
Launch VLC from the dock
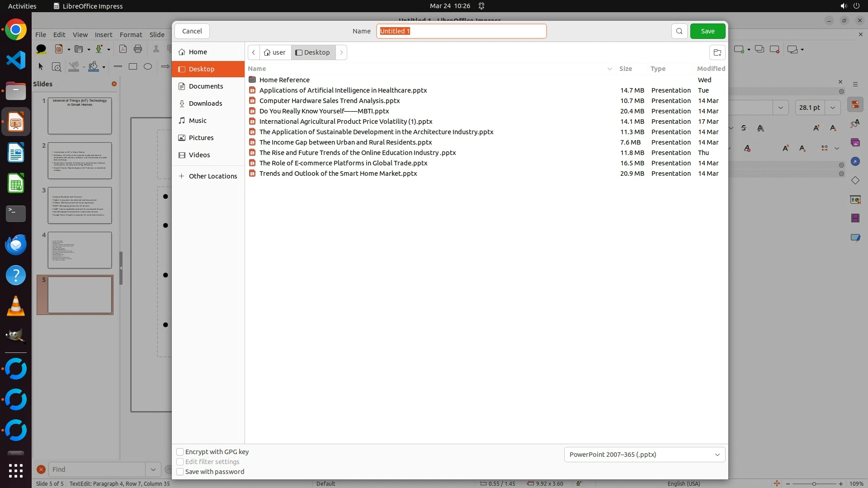16,306
